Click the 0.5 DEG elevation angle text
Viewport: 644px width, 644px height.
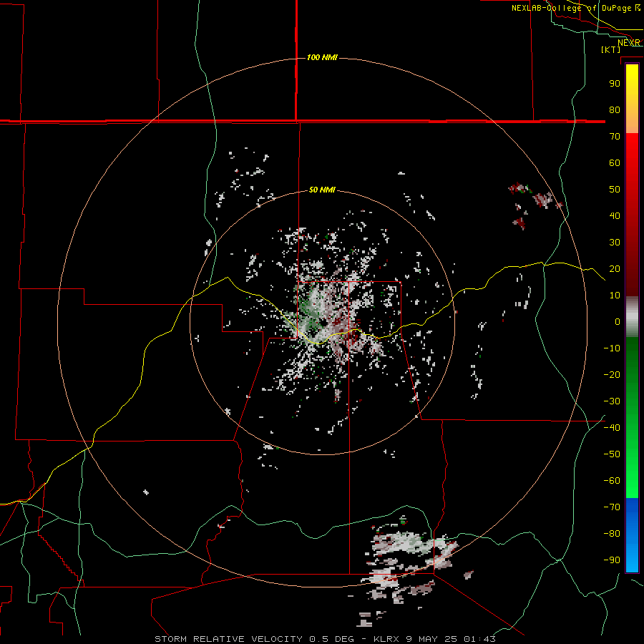[331, 639]
